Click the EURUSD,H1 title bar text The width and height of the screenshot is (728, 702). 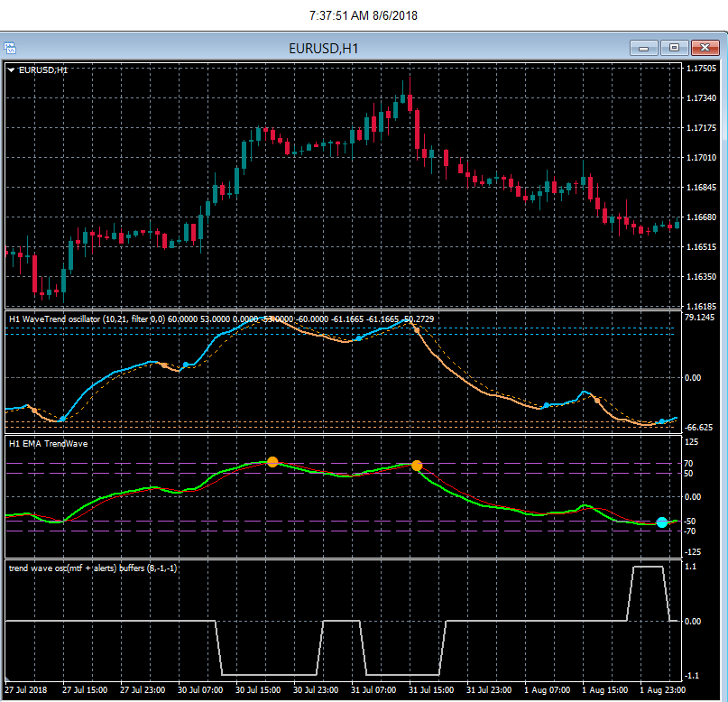[x=322, y=48]
